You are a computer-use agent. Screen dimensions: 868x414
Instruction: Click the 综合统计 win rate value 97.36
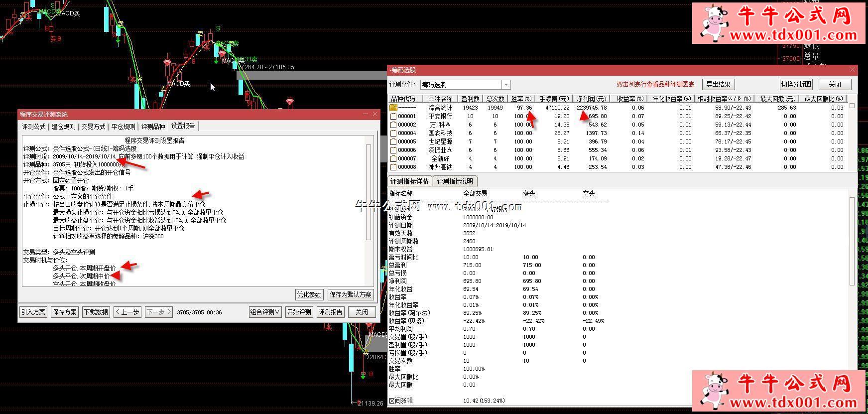point(524,108)
